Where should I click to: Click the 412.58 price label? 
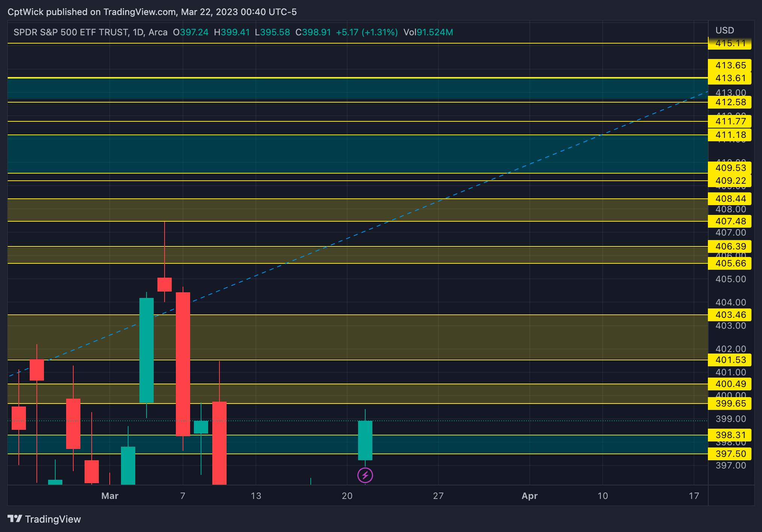[730, 102]
